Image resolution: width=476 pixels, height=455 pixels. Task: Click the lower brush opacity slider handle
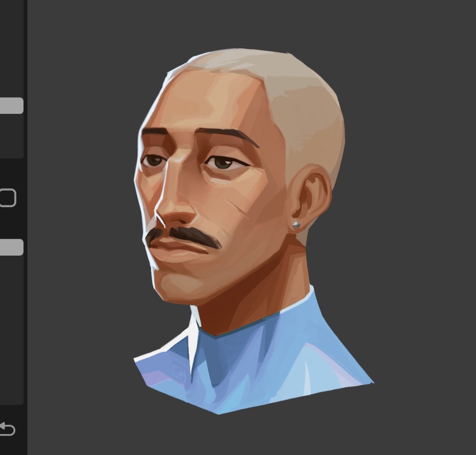[x=11, y=247]
